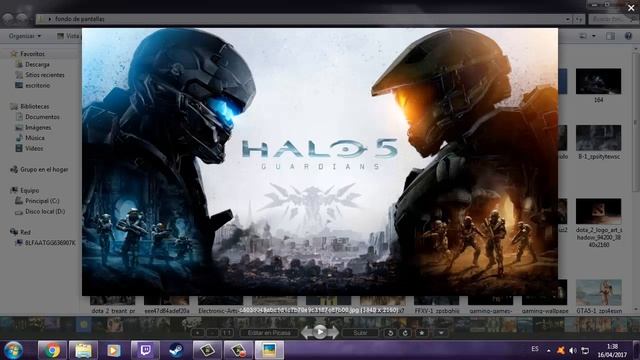Click the volume speaker tray icon
The image size is (640, 360).
573,351
